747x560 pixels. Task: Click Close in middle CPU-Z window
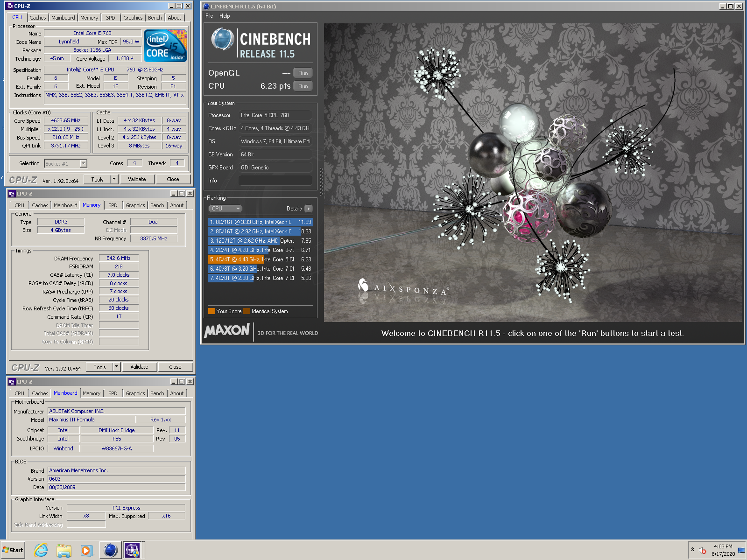point(175,367)
